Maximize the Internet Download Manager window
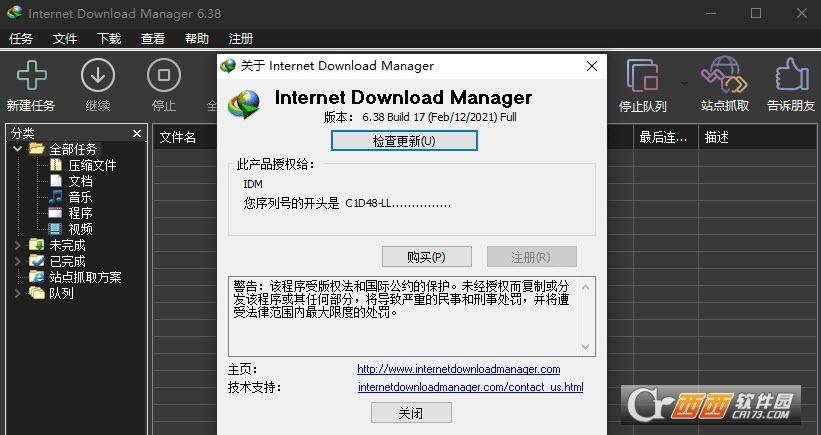The image size is (821, 435). pos(756,14)
